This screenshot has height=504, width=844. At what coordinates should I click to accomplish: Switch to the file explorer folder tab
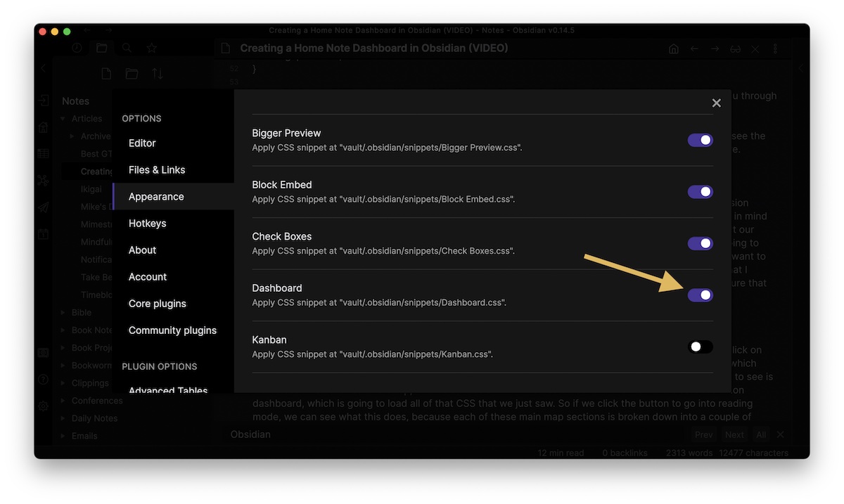[102, 48]
